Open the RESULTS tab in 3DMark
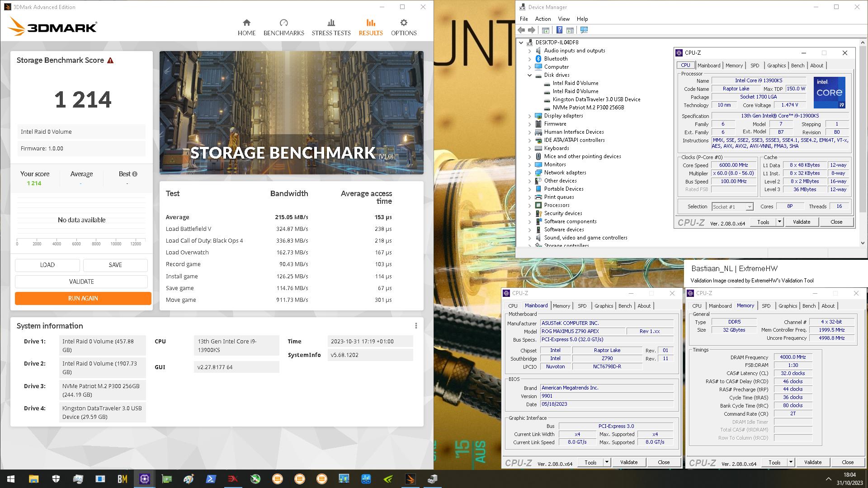Image resolution: width=868 pixels, height=488 pixels. [x=371, y=28]
